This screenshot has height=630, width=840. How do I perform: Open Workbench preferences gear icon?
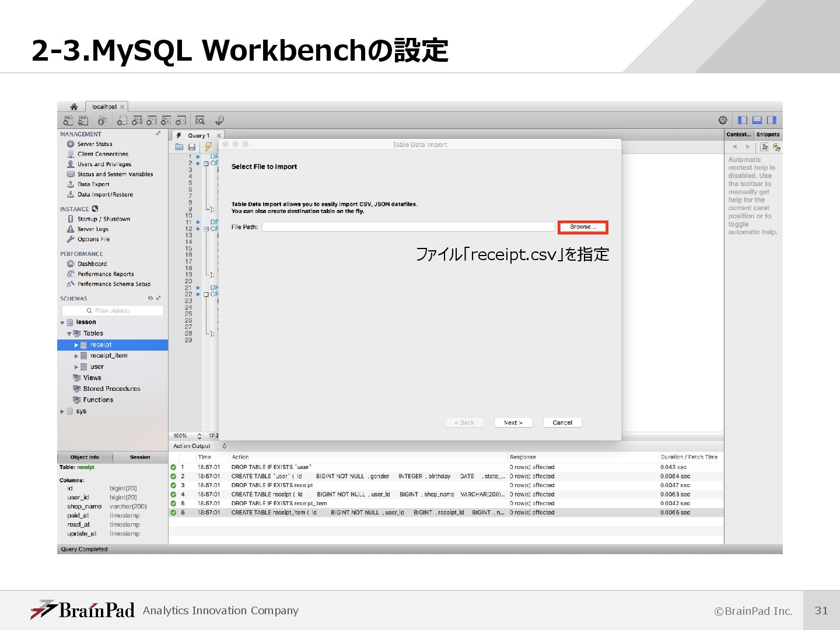[x=723, y=120]
